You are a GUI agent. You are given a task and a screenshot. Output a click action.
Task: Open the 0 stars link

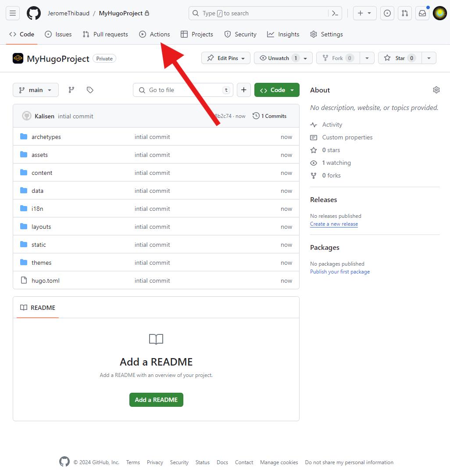[x=331, y=150]
